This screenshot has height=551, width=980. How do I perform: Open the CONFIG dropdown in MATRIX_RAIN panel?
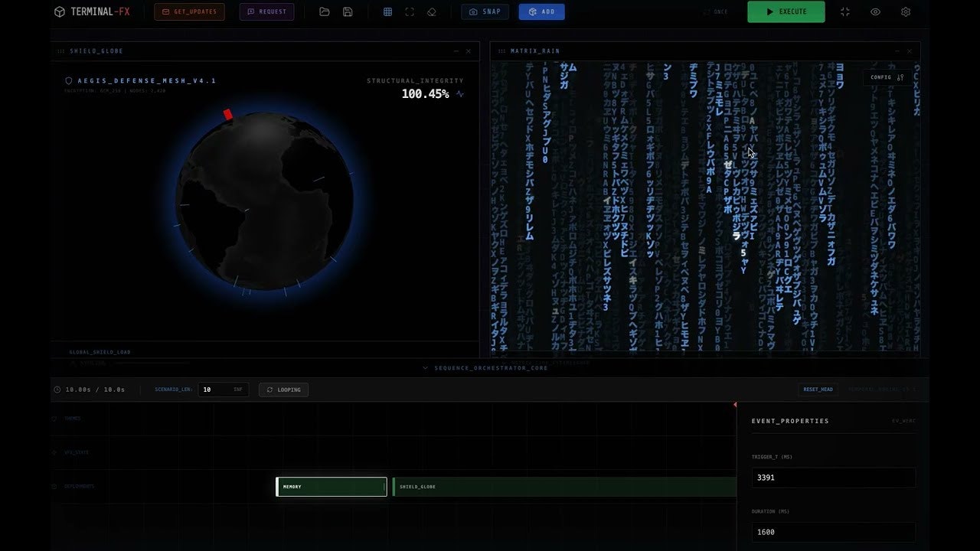coord(887,77)
